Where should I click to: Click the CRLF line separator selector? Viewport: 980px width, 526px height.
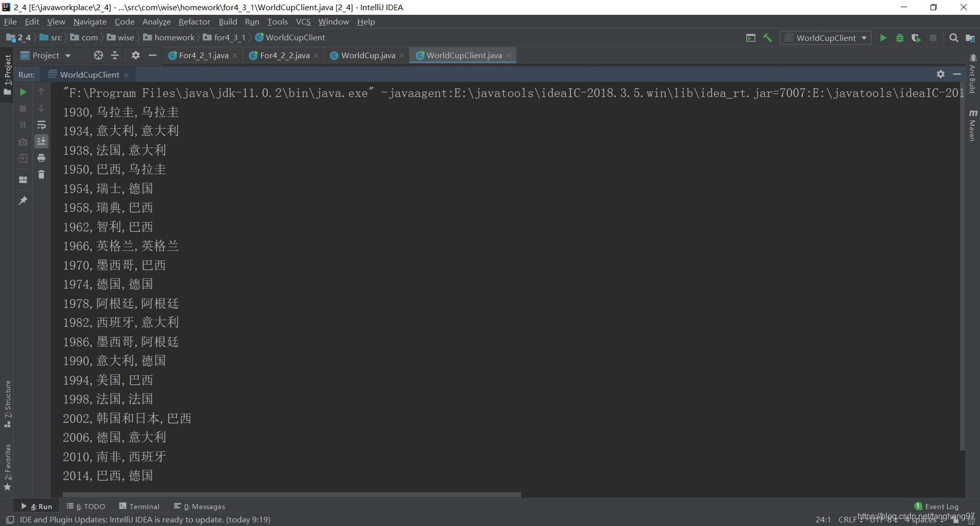click(850, 519)
